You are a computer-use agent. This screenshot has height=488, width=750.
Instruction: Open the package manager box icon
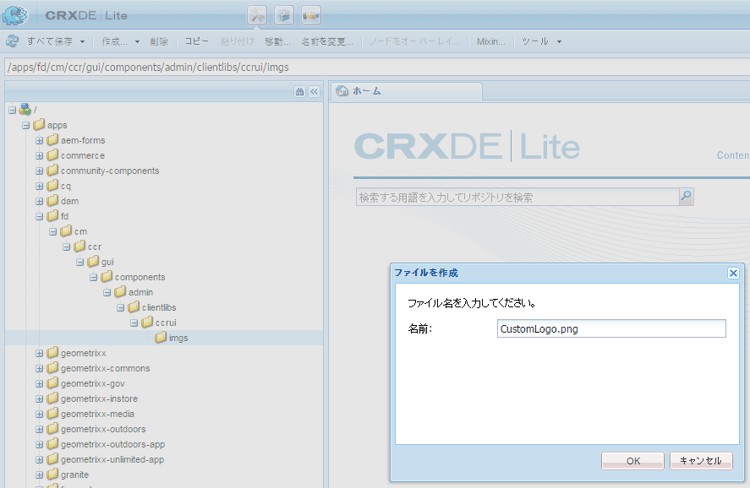point(284,15)
